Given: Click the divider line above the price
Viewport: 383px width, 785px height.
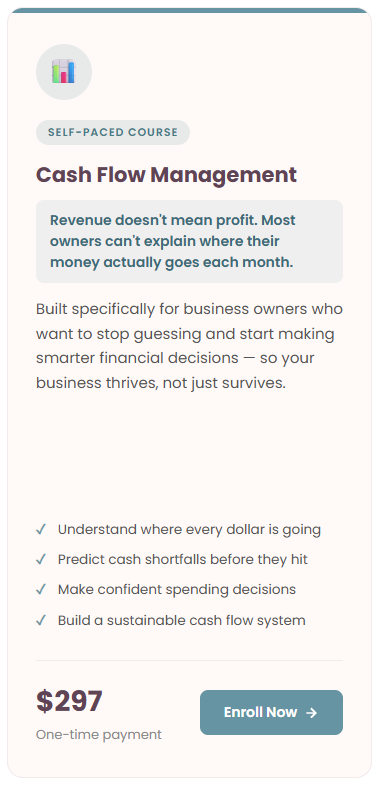Looking at the screenshot, I should 189,660.
